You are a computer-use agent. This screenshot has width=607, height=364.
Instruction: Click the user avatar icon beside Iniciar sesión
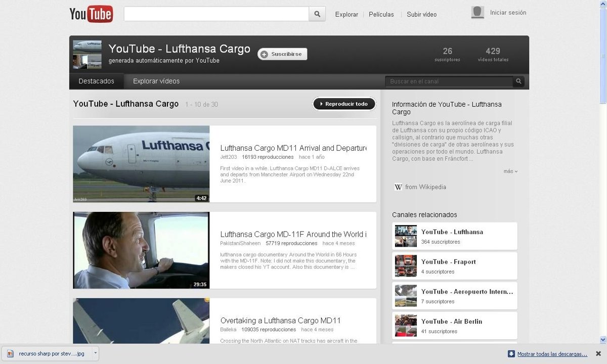tap(478, 13)
